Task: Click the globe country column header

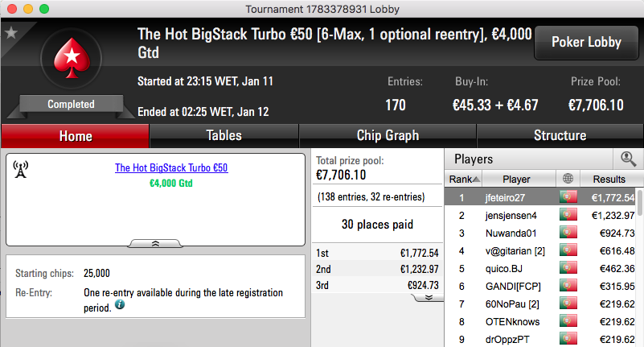Action: click(x=568, y=179)
